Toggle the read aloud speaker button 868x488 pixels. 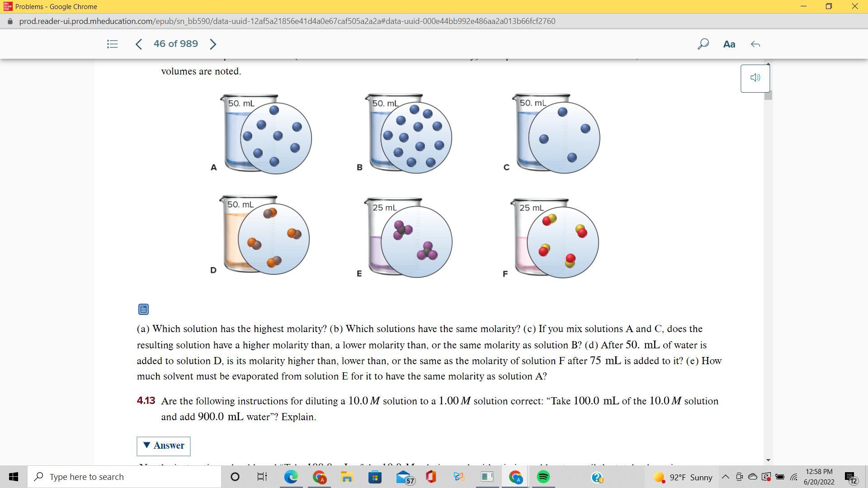(x=755, y=78)
